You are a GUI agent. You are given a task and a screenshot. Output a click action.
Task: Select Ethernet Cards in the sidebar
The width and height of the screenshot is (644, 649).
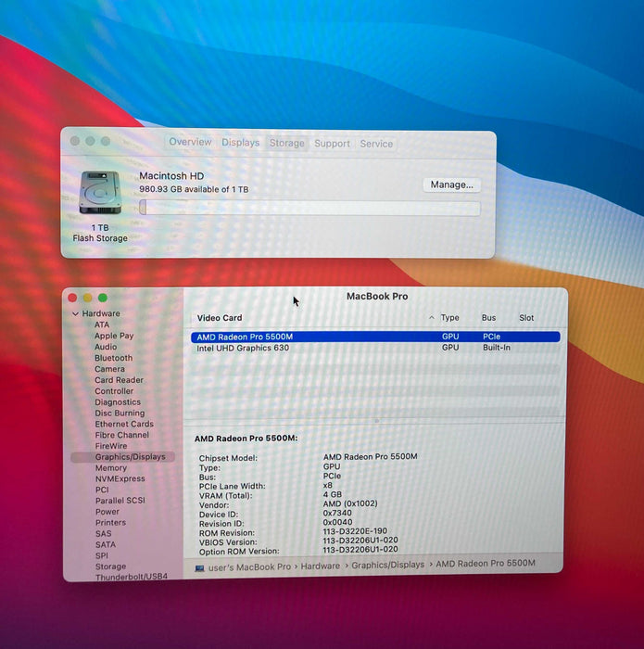124,424
